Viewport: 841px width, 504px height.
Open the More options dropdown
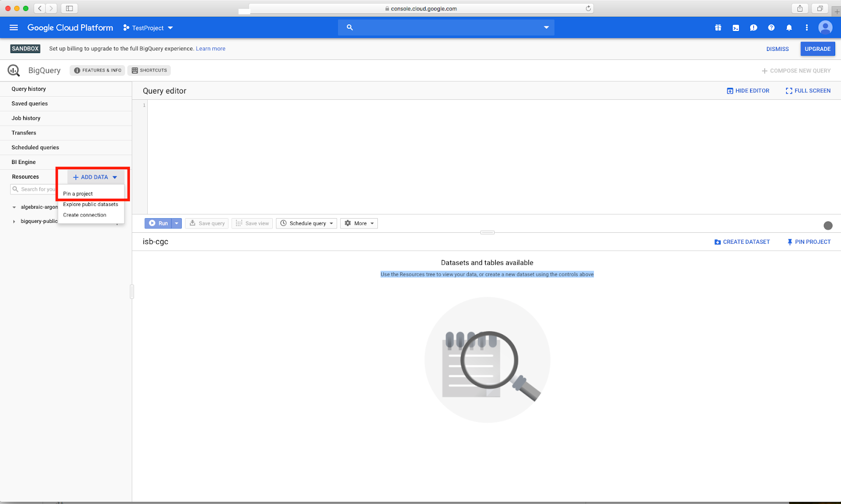359,223
